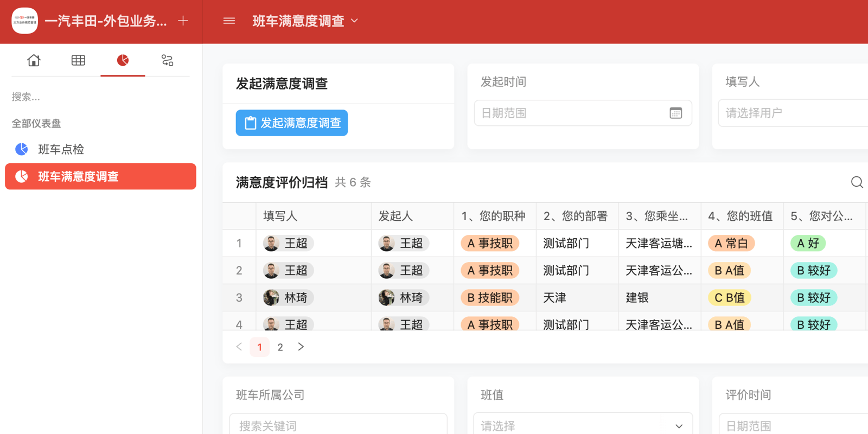Viewport: 868px width, 434px height.
Task: Go to page 2 of the table
Action: click(280, 347)
